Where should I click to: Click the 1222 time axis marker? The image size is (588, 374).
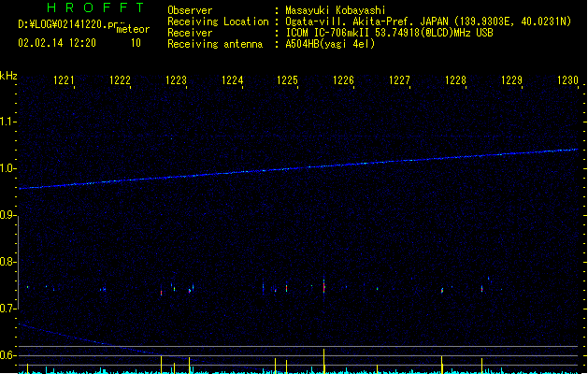(x=120, y=80)
